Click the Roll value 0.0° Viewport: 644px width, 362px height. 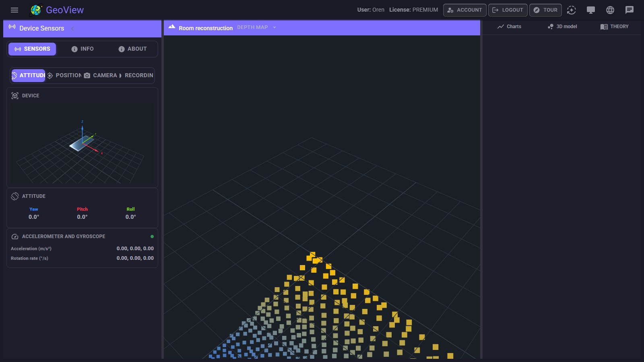130,217
